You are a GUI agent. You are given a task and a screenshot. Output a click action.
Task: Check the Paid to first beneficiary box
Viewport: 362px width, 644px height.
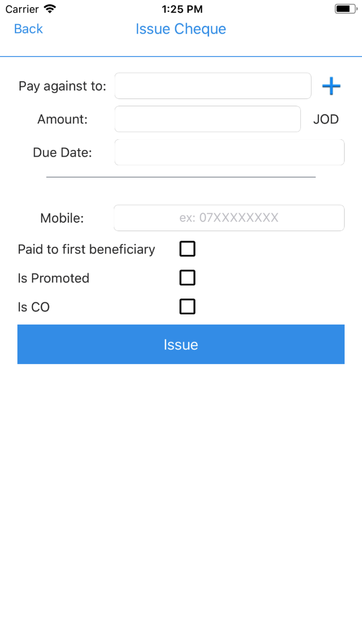tap(187, 249)
